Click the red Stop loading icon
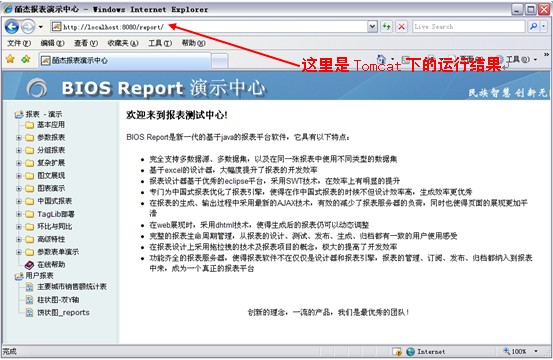This screenshot has height=360, width=553. [401, 26]
